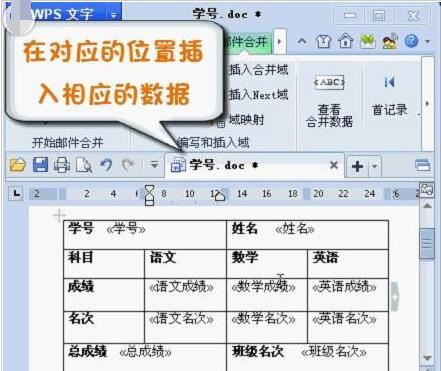Select merge field «语文名次»
The width and height of the screenshot is (441, 371).
click(181, 319)
